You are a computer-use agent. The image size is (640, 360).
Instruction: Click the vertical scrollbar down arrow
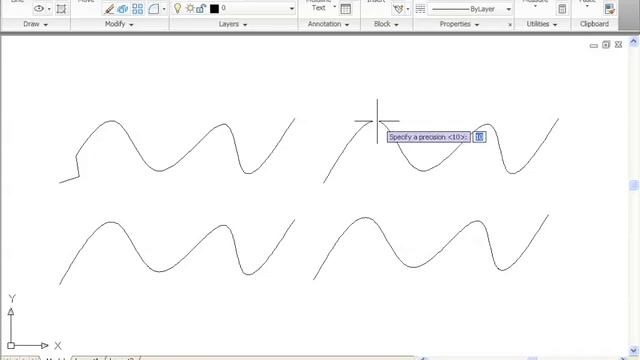click(633, 350)
